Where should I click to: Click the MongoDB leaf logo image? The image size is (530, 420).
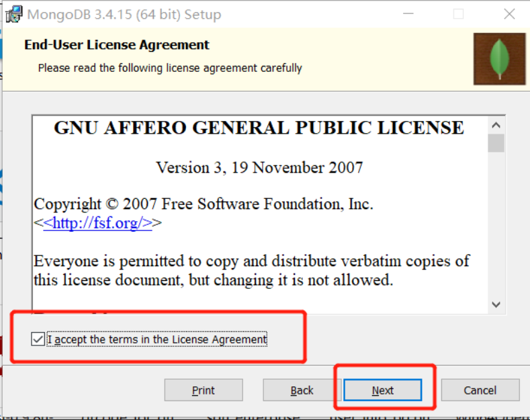[499, 59]
